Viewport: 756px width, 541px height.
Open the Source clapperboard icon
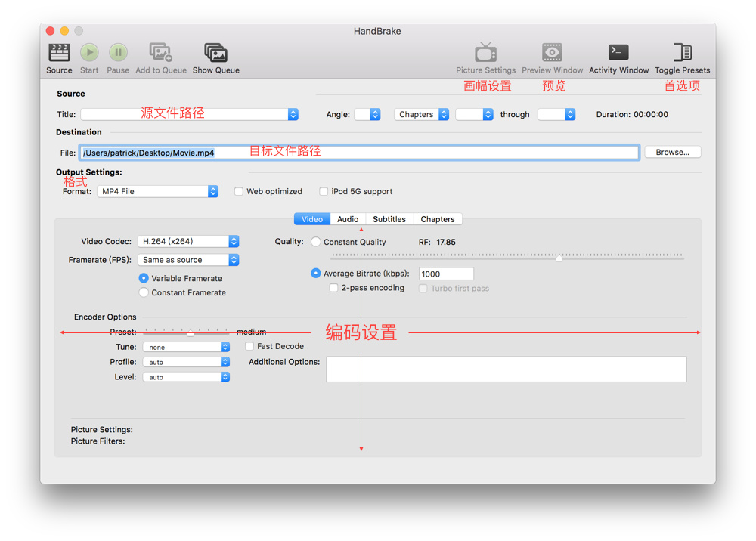pyautogui.click(x=59, y=52)
